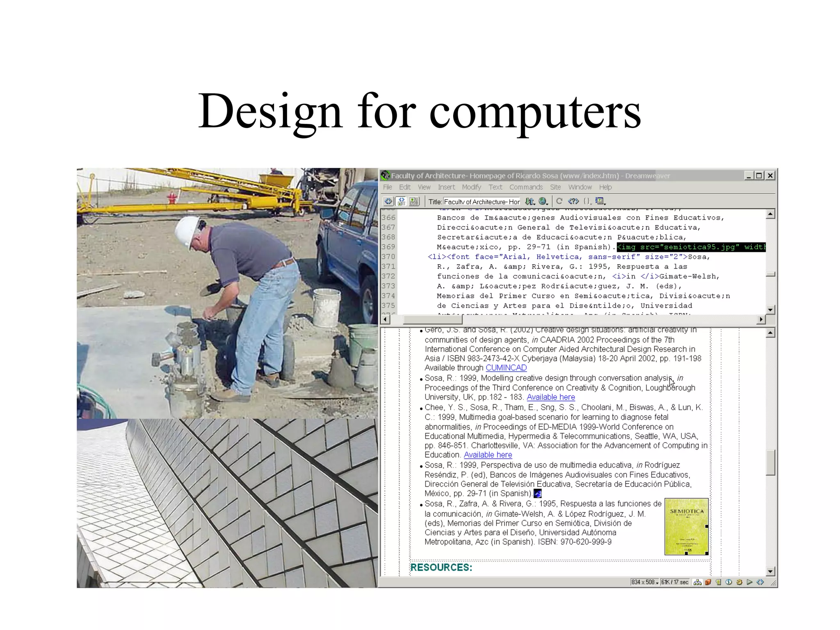
Task: Click the Refresh Design View icon
Action: [559, 201]
